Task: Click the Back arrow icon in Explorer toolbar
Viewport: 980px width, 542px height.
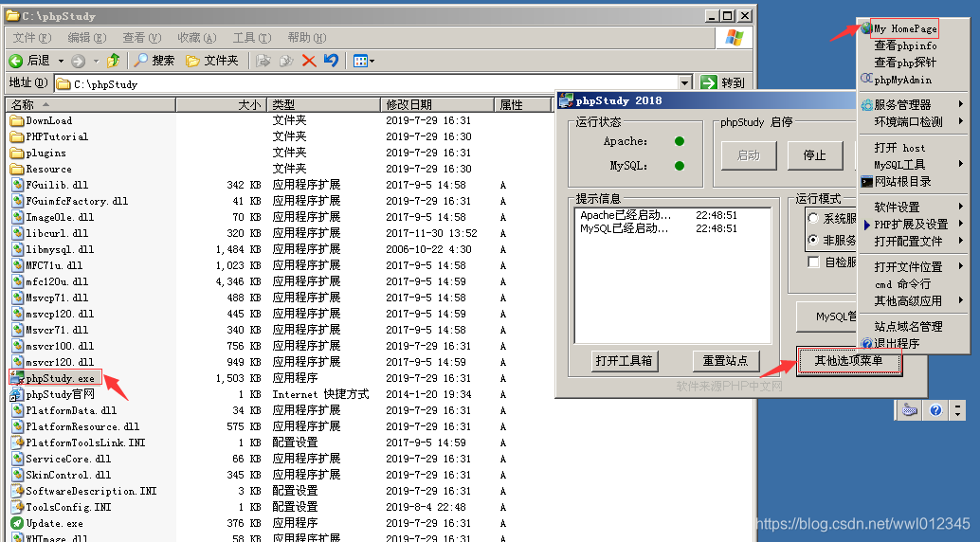Action: [x=15, y=61]
